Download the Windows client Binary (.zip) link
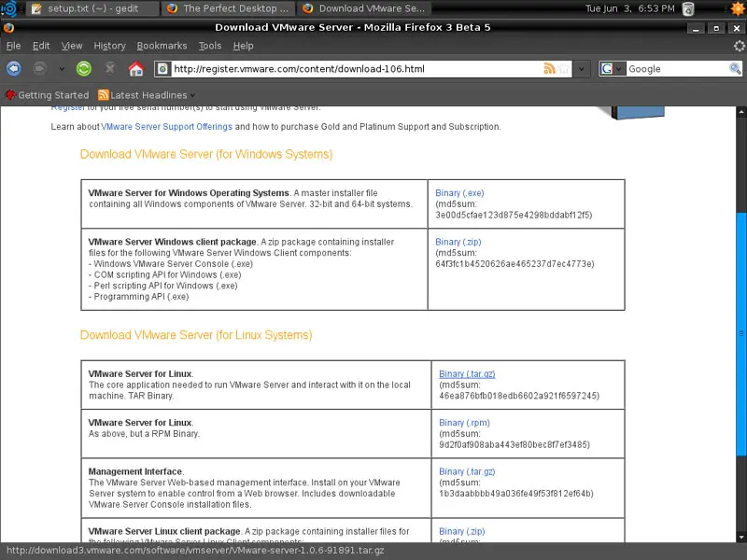747x560 pixels. [458, 242]
